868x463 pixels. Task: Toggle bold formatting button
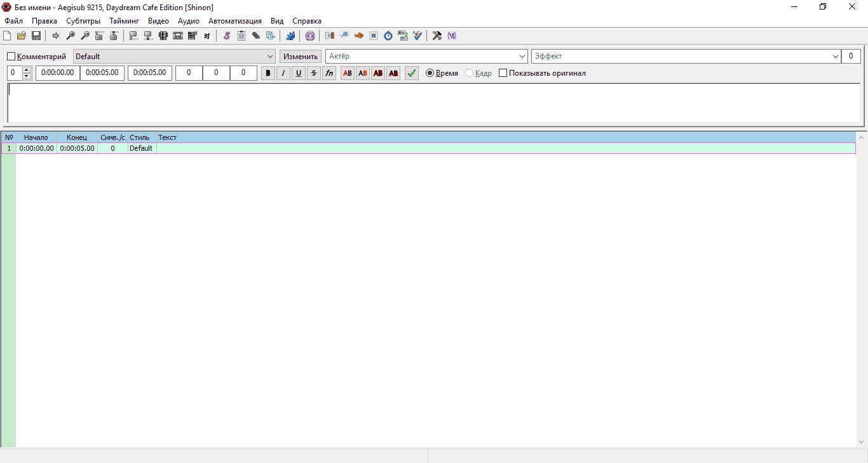click(268, 73)
